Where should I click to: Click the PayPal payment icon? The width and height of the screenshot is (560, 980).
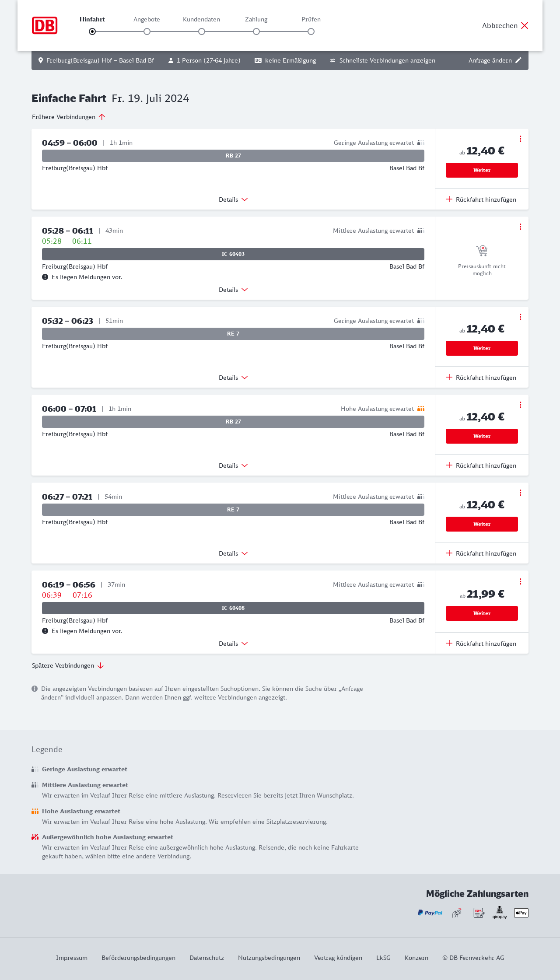430,913
